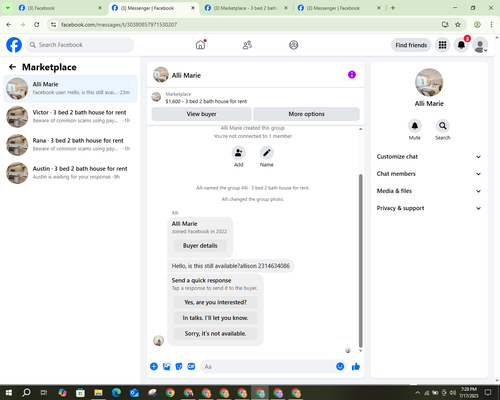Expand Customize chat section
Screen dimensions: 500x400
coord(429,157)
